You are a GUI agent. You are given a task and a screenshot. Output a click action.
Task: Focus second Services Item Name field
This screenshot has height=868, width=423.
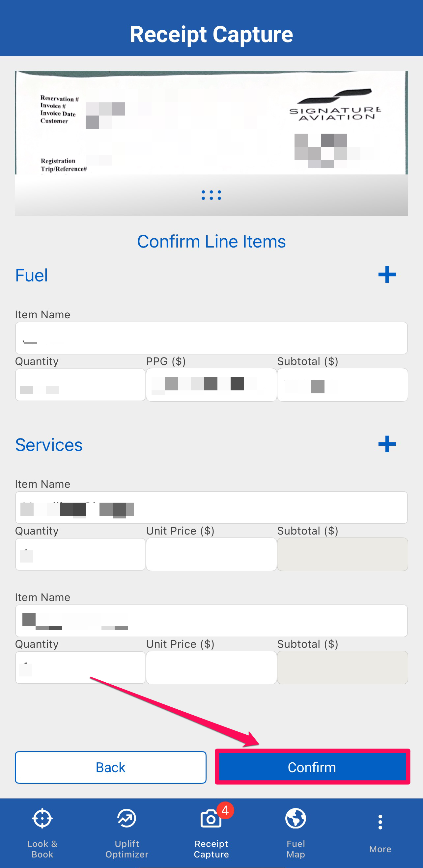pos(211,621)
